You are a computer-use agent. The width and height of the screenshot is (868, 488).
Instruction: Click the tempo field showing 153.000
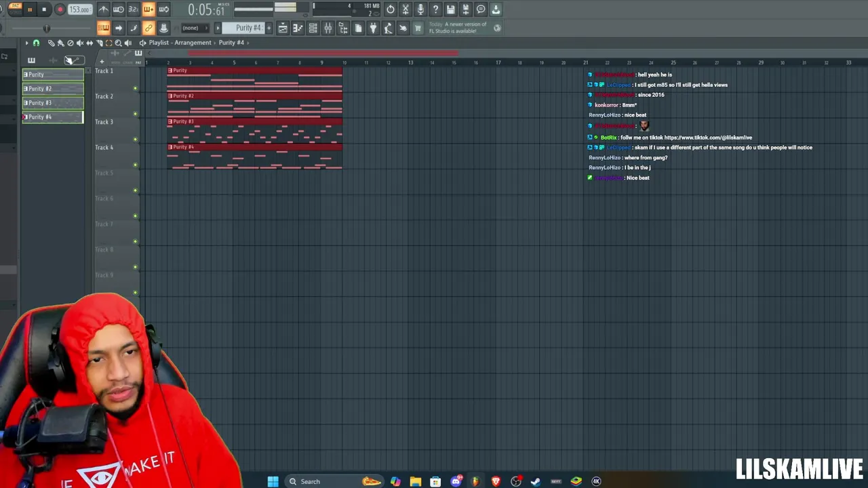(80, 9)
